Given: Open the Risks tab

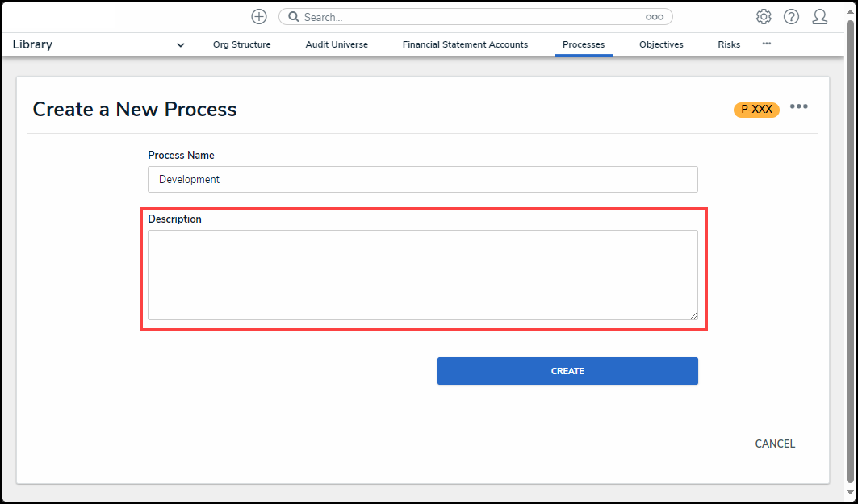Looking at the screenshot, I should pyautogui.click(x=729, y=45).
